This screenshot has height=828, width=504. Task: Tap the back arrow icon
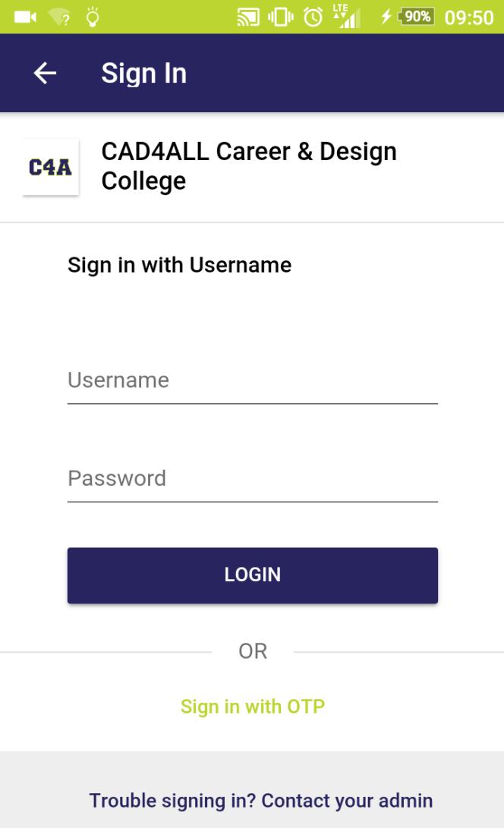(45, 73)
